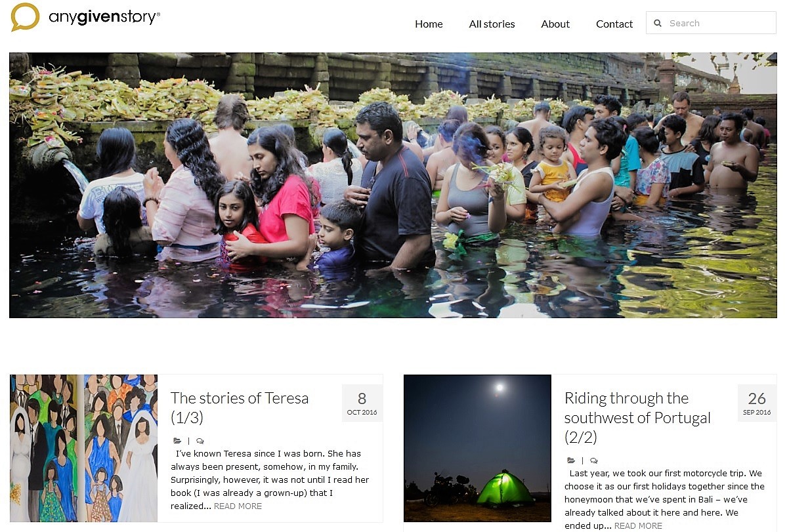
Task: Click READ MORE on Teresa story
Action: (x=238, y=506)
